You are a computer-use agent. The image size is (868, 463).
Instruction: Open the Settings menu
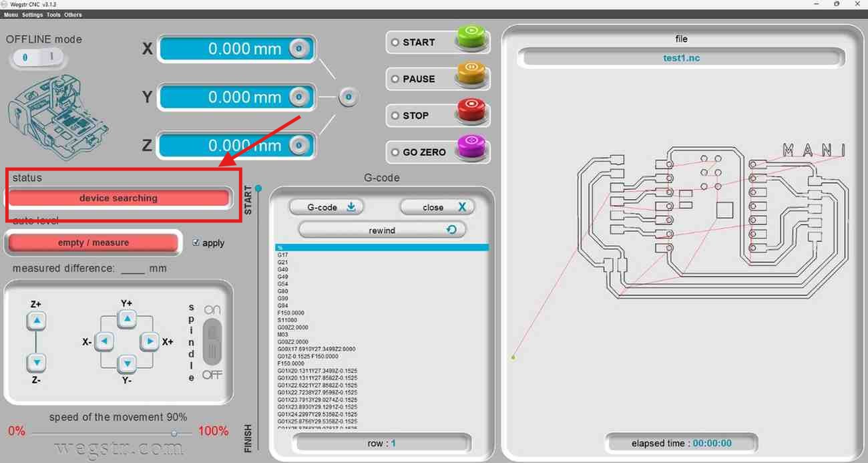click(32, 15)
